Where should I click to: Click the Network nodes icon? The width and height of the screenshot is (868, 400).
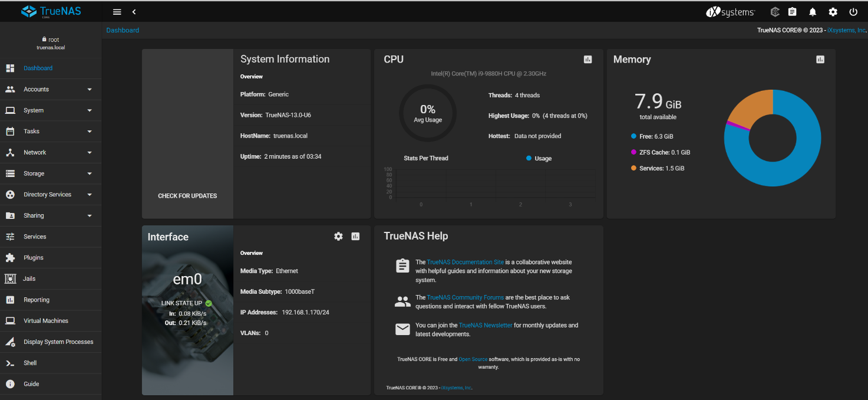click(10, 152)
